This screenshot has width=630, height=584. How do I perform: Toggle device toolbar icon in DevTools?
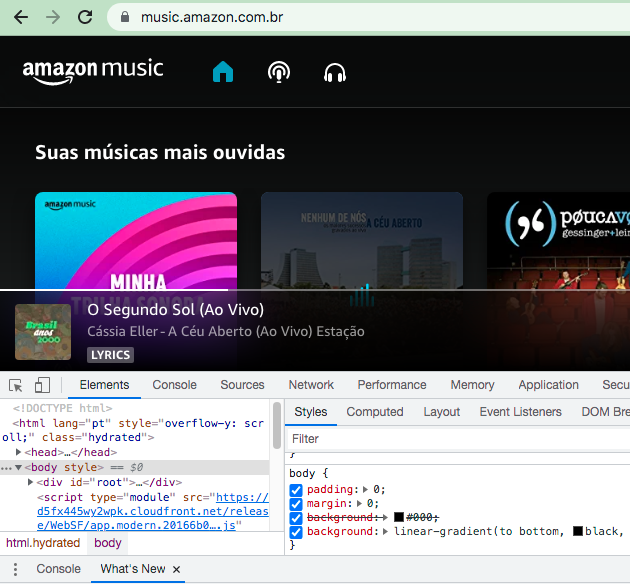coord(42,385)
